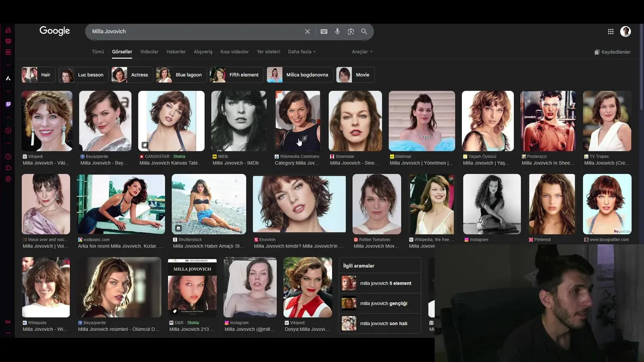Open the history clock icon in sidebar
This screenshot has height=362, width=644.
[x=8, y=157]
